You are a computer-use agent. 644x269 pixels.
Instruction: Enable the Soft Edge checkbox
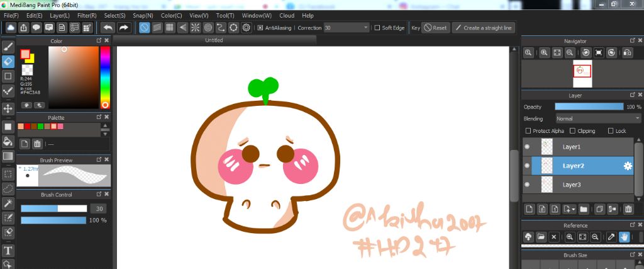pyautogui.click(x=377, y=28)
